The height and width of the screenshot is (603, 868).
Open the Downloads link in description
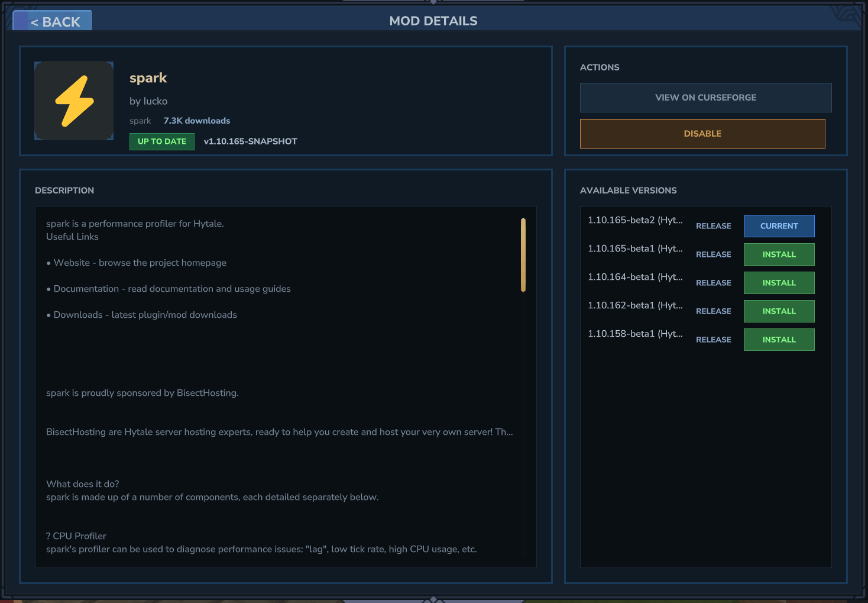pos(78,315)
